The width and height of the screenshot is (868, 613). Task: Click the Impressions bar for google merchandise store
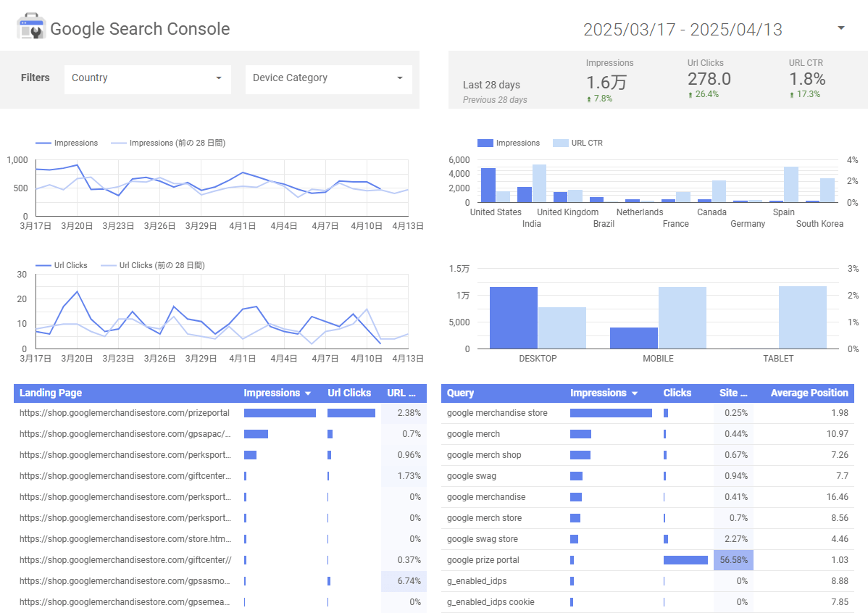(611, 413)
